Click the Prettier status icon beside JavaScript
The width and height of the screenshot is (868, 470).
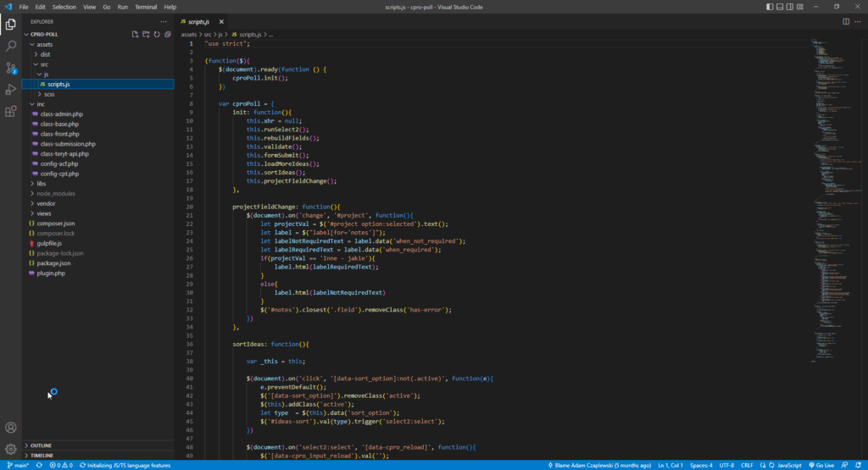coord(763,465)
